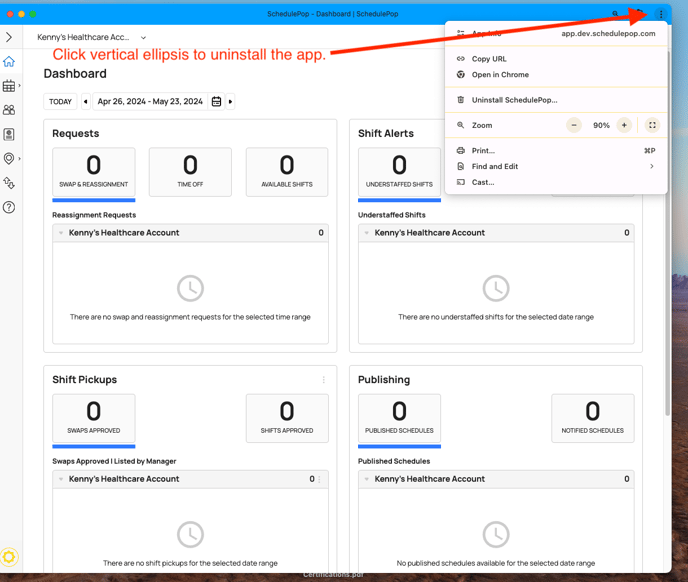This screenshot has width=688, height=582.
Task: Increase zoom with the plus button
Action: click(x=624, y=125)
